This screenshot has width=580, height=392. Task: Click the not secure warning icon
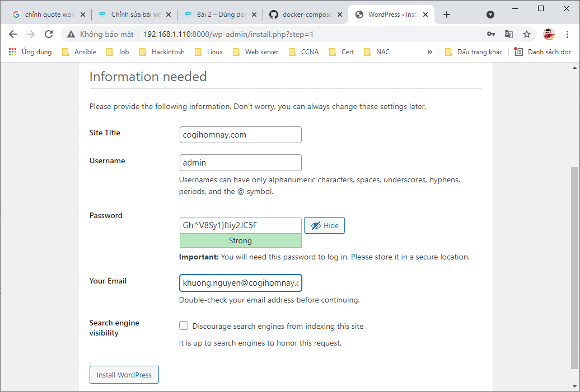(x=71, y=34)
